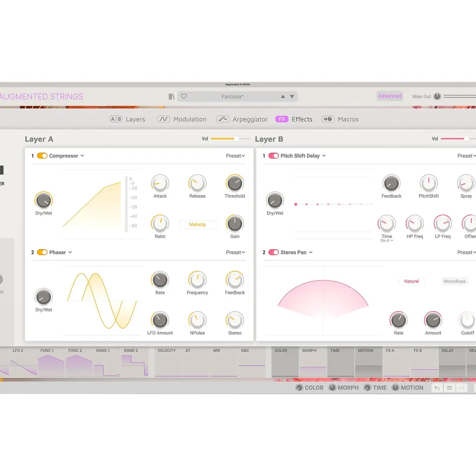
Task: Turn off the Pitch Shift Delay toggle
Action: (274, 156)
